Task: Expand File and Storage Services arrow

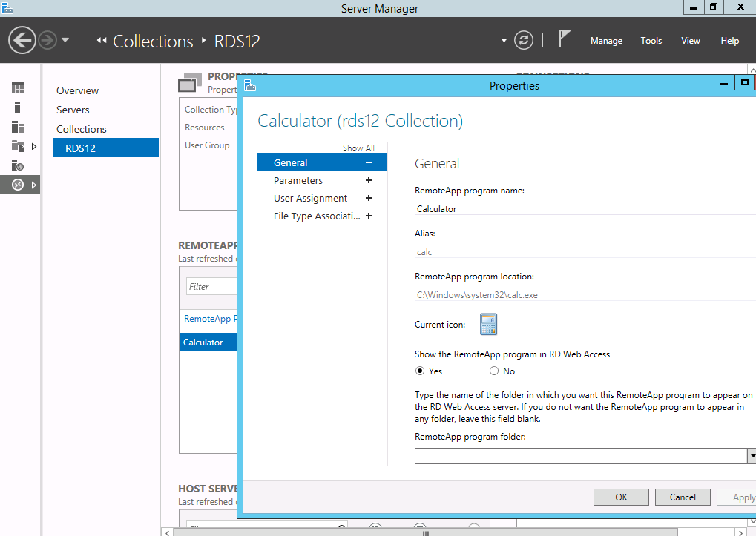Action: 33,146
